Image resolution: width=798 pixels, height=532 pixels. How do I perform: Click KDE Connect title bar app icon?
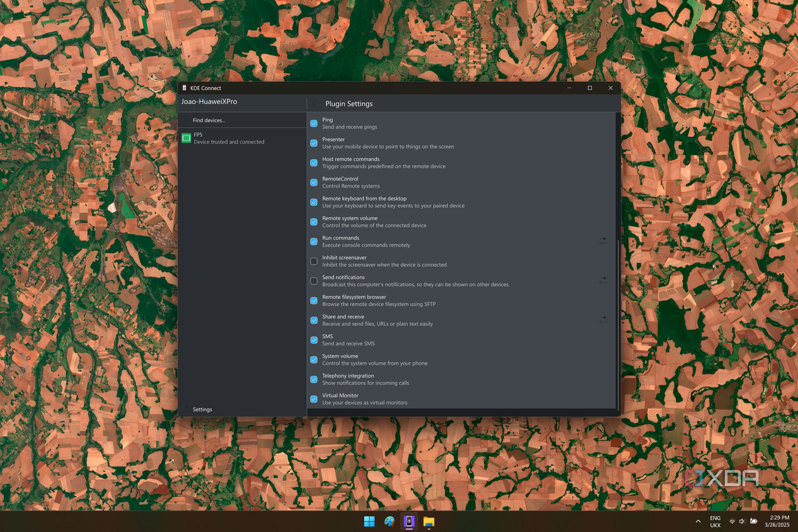tap(184, 88)
